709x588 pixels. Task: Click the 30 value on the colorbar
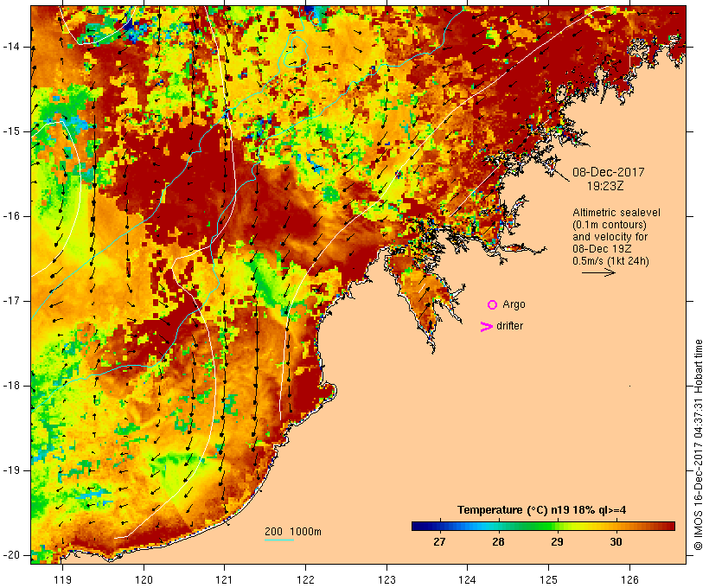[616, 541]
